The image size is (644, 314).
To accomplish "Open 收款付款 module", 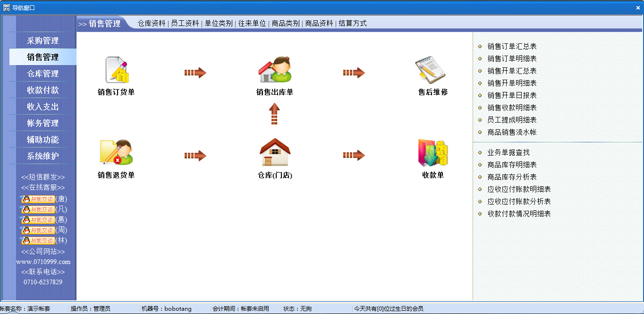I will [x=43, y=90].
